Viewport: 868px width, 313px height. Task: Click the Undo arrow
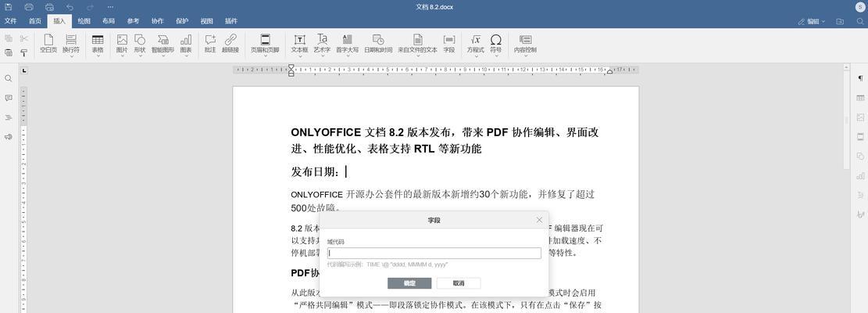point(70,6)
